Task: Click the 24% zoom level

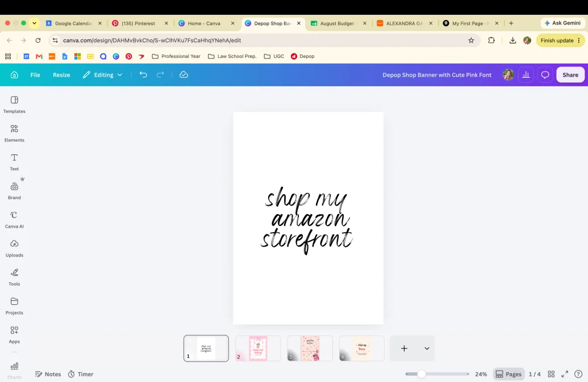Action: point(481,374)
